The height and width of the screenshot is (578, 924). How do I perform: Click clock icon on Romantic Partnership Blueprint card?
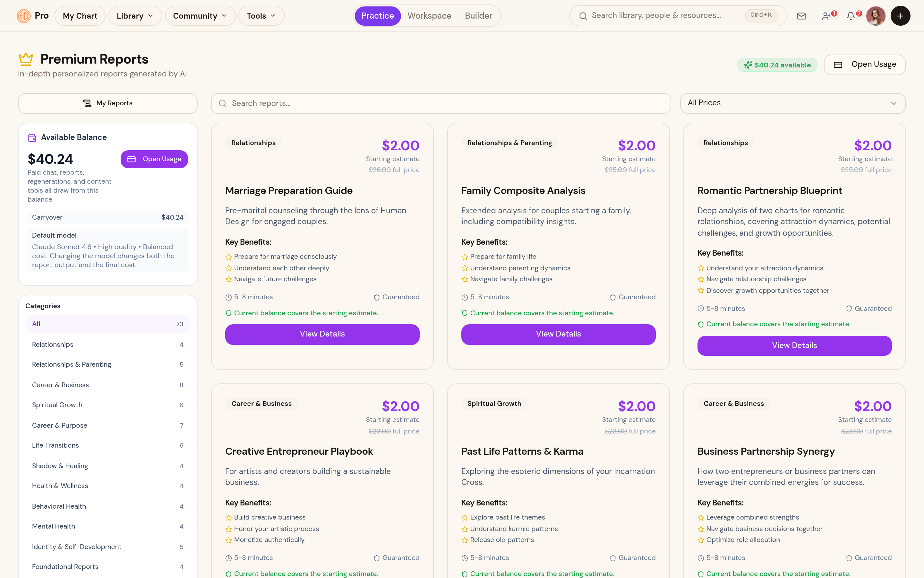click(701, 309)
